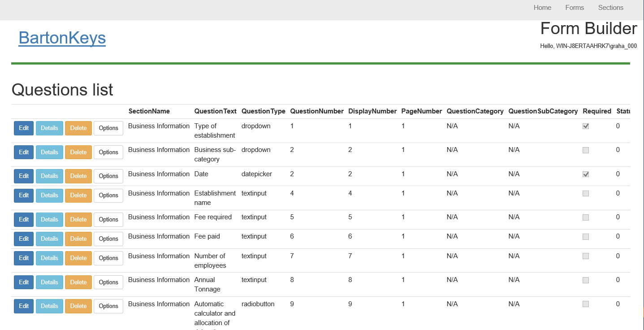Viewport: 644px width, 330px height.
Task: Toggle Required checkbox for Fee paid row
Action: click(x=585, y=237)
